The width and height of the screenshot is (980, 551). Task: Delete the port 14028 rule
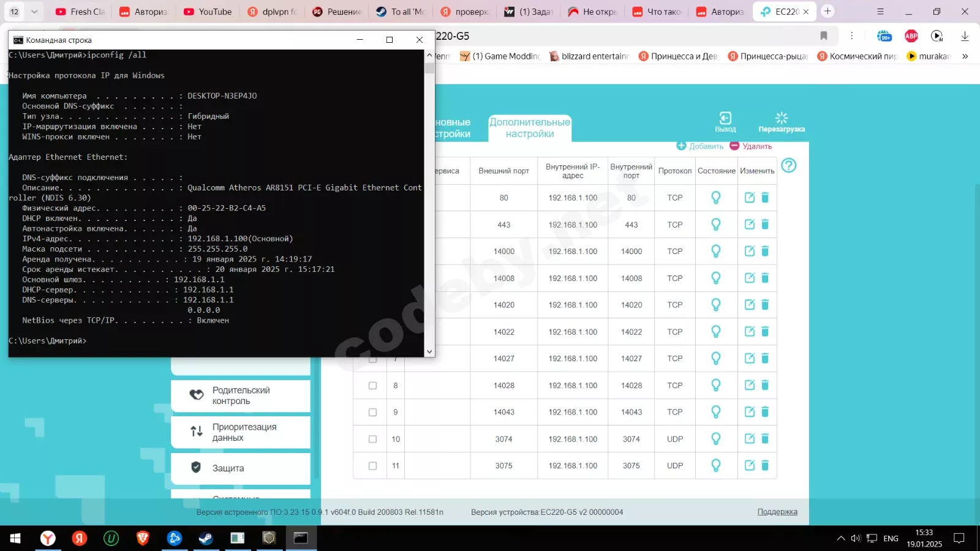click(x=765, y=385)
